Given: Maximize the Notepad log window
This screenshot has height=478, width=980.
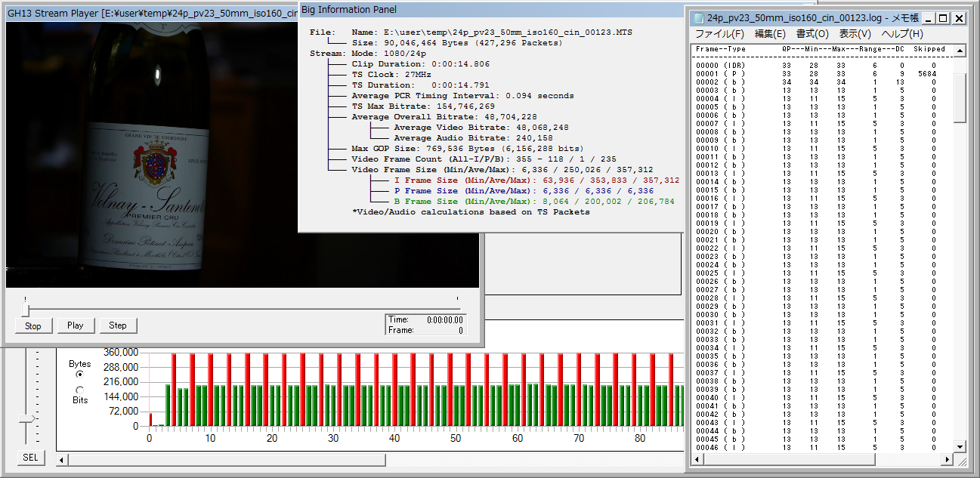Looking at the screenshot, I should pos(943,18).
